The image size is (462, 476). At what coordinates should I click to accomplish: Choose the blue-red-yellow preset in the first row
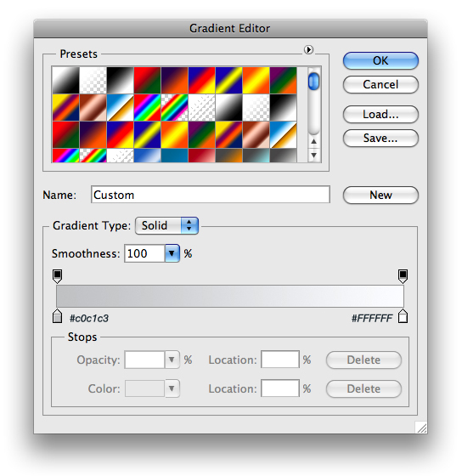[x=201, y=80]
